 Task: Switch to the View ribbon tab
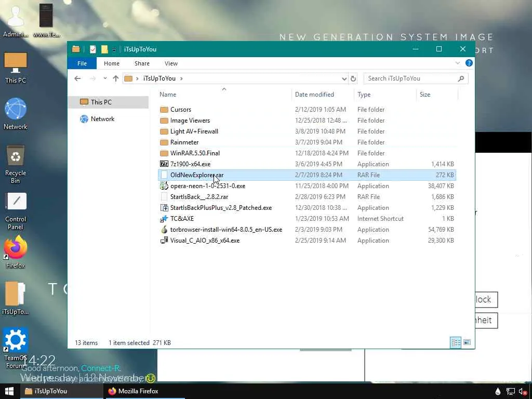click(x=171, y=63)
